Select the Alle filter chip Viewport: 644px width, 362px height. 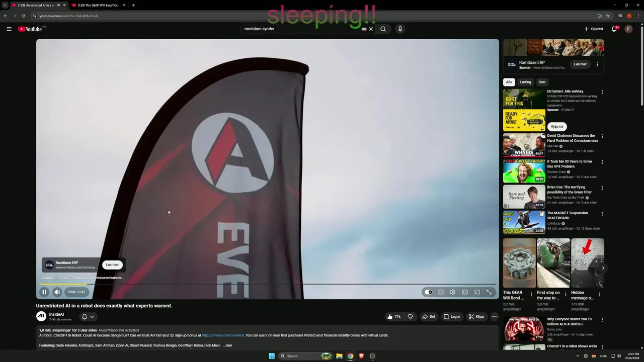coord(509,82)
